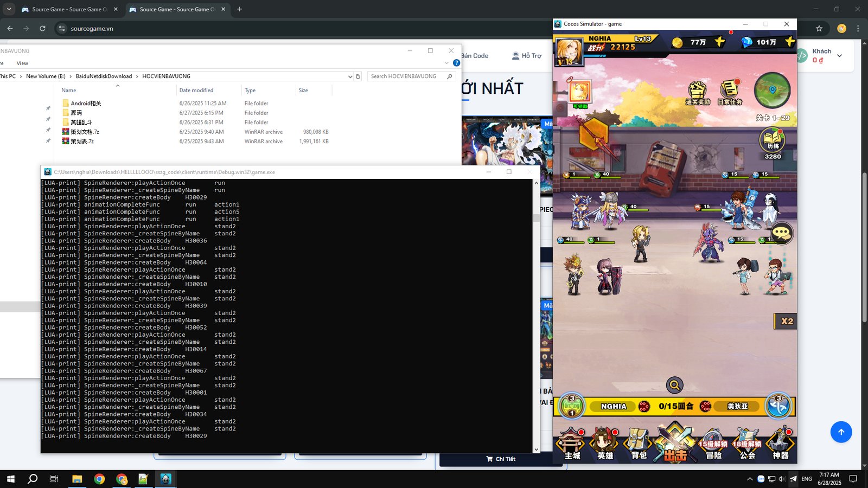This screenshot has width=868, height=488.
Task: Click the Chrome address bar sourcegame.vn
Action: 92,28
